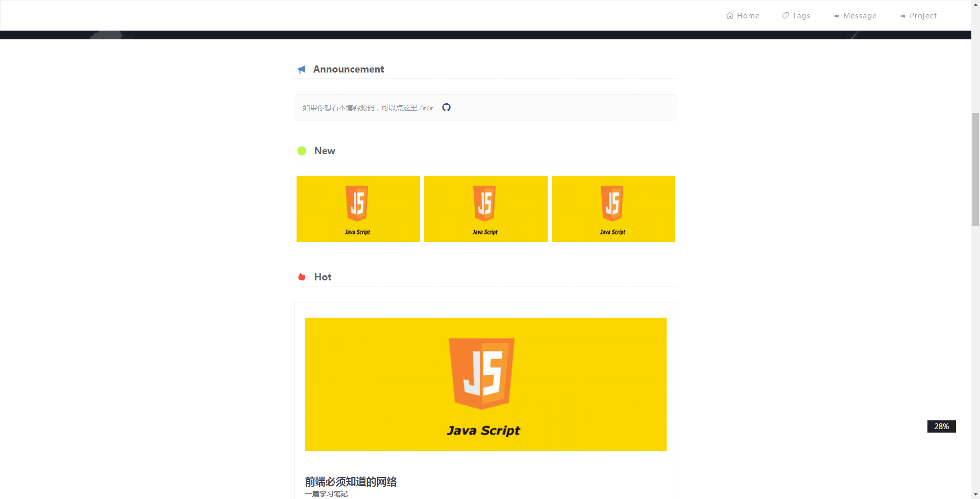The width and height of the screenshot is (980, 499).
Task: Open the first JavaScript thumbnail under New
Action: click(358, 209)
